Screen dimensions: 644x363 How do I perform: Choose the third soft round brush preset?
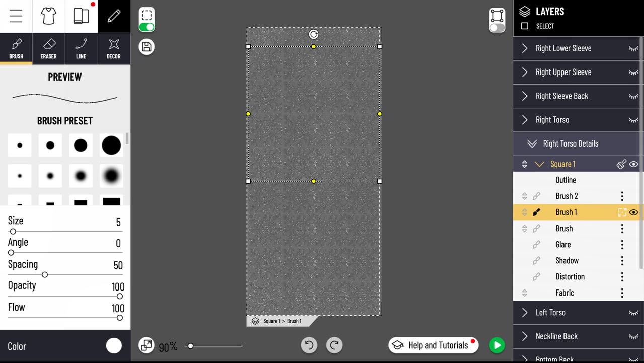[81, 176]
